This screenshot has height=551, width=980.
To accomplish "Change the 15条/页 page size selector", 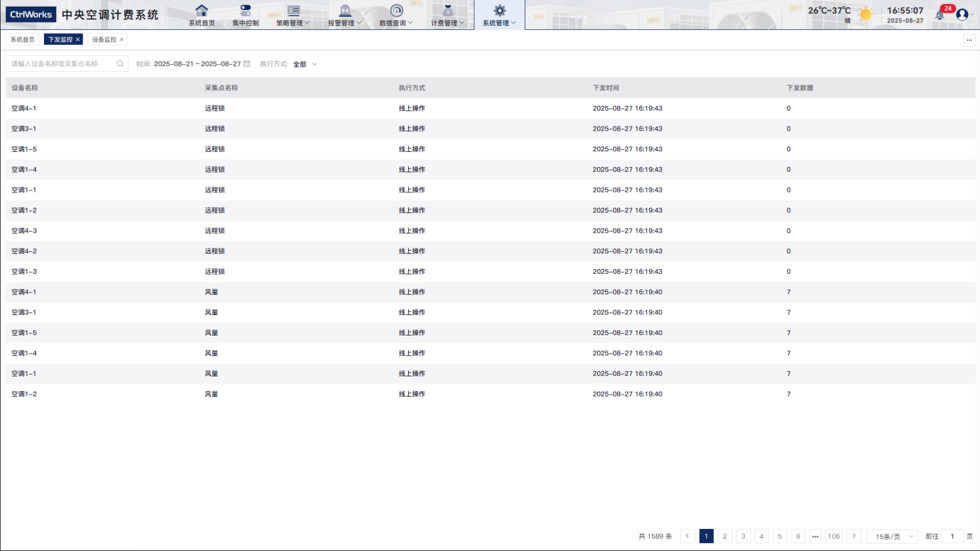I will point(892,536).
